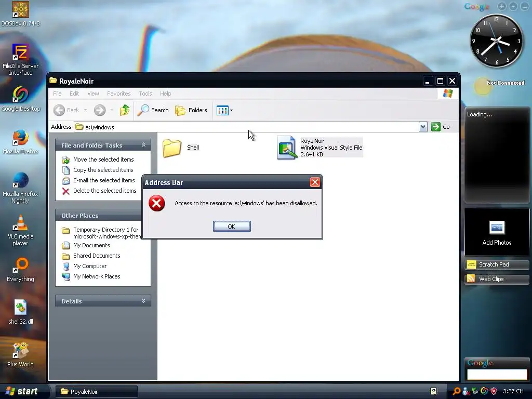Open My Documents in Other Places
This screenshot has width=532, height=399.
(x=91, y=245)
